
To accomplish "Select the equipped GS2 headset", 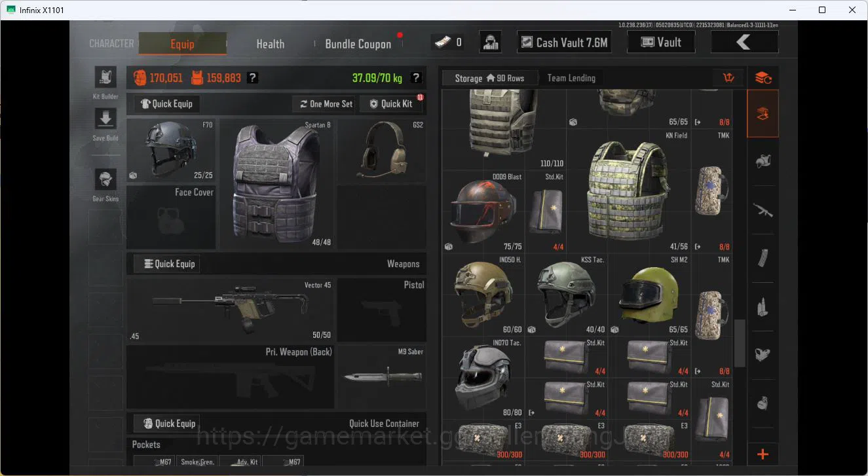I will point(381,151).
